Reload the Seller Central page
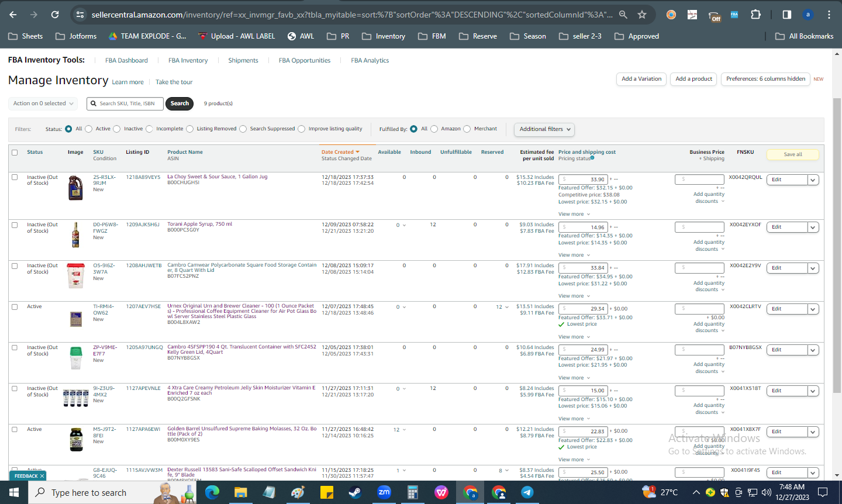The height and width of the screenshot is (504, 842). click(x=55, y=15)
